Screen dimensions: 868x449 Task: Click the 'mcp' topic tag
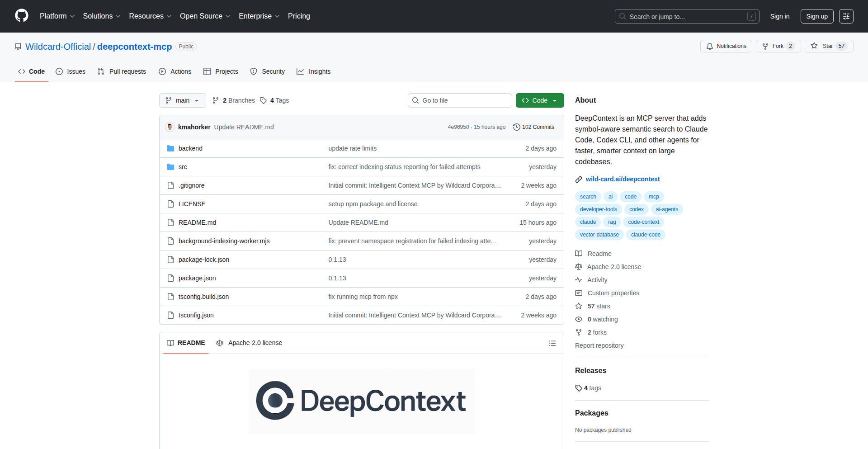coord(654,197)
